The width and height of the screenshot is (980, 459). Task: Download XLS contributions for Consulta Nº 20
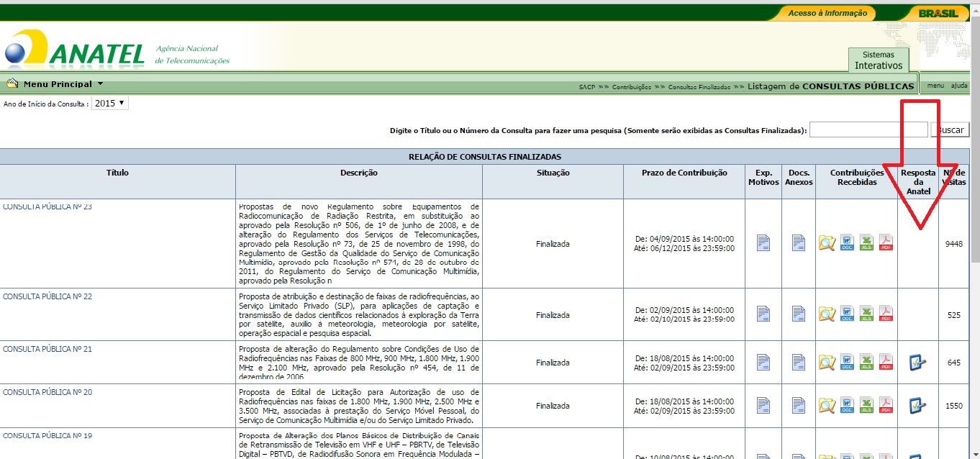(x=866, y=405)
